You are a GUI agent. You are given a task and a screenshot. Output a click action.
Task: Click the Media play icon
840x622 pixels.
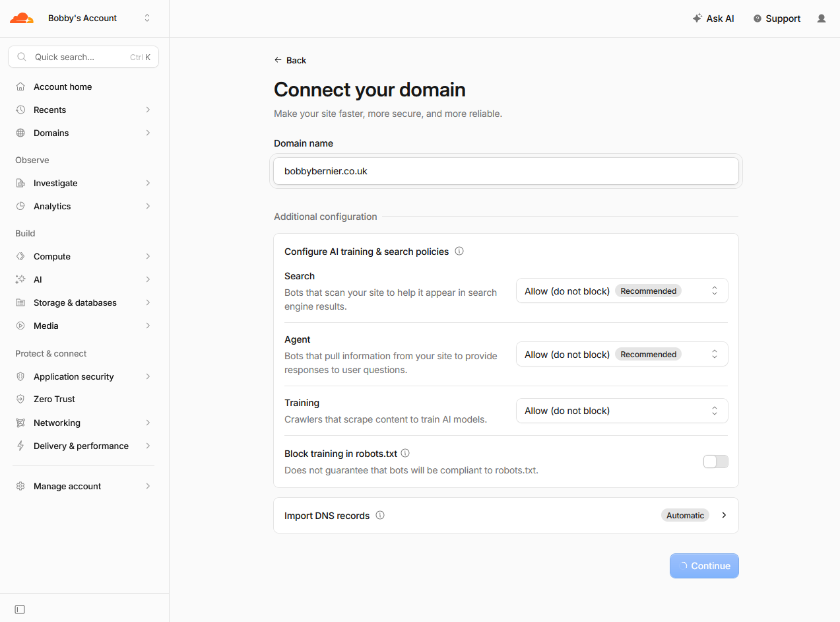(20, 326)
